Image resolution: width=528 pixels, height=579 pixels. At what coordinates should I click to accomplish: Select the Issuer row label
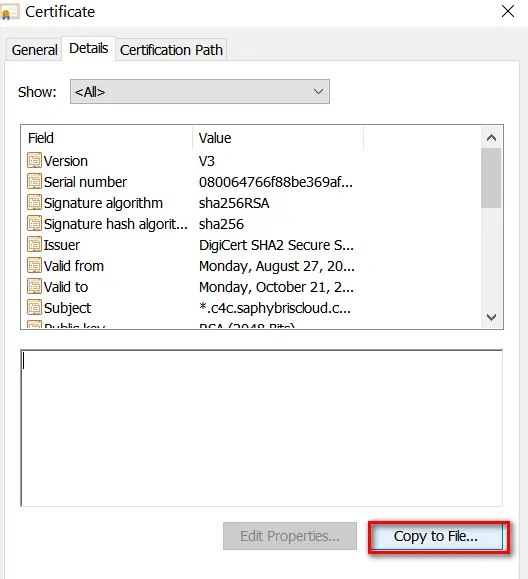click(x=62, y=245)
